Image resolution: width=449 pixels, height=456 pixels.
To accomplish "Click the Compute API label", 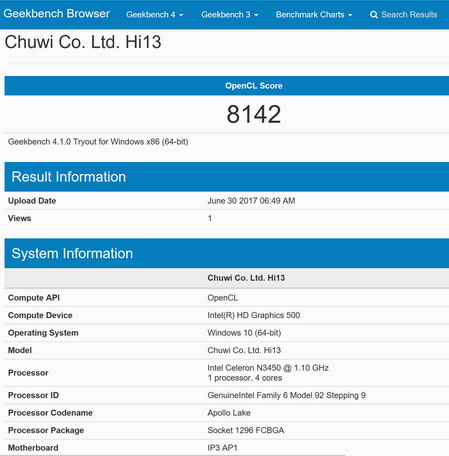I will click(34, 298).
